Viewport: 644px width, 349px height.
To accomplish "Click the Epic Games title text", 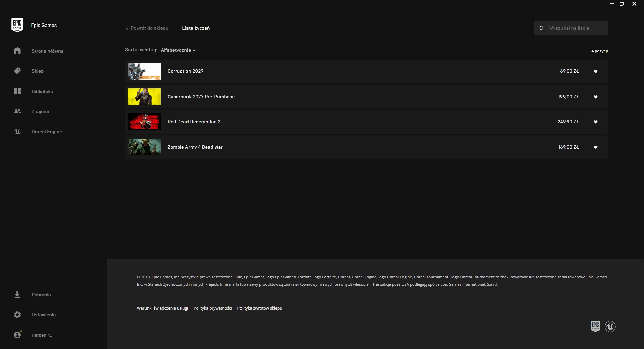I will point(44,25).
